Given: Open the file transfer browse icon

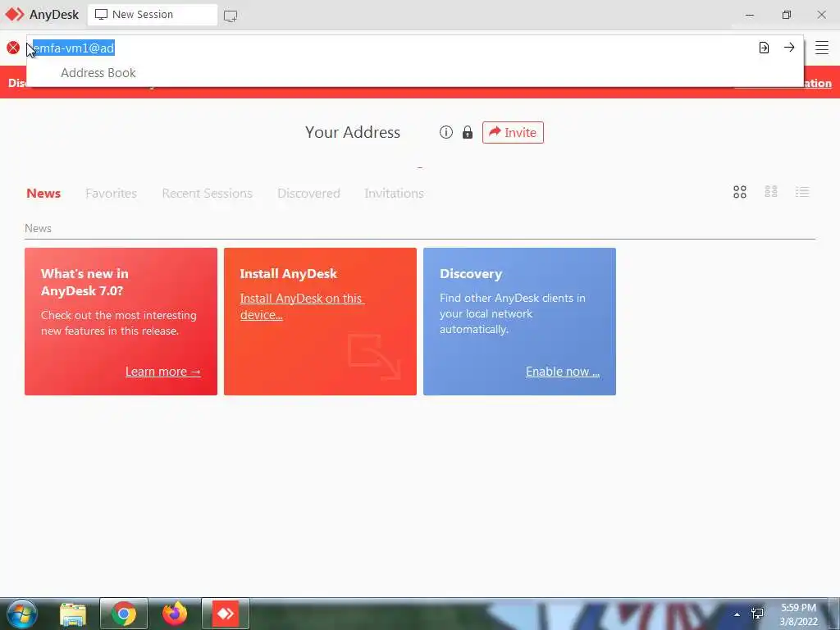Looking at the screenshot, I should (764, 48).
